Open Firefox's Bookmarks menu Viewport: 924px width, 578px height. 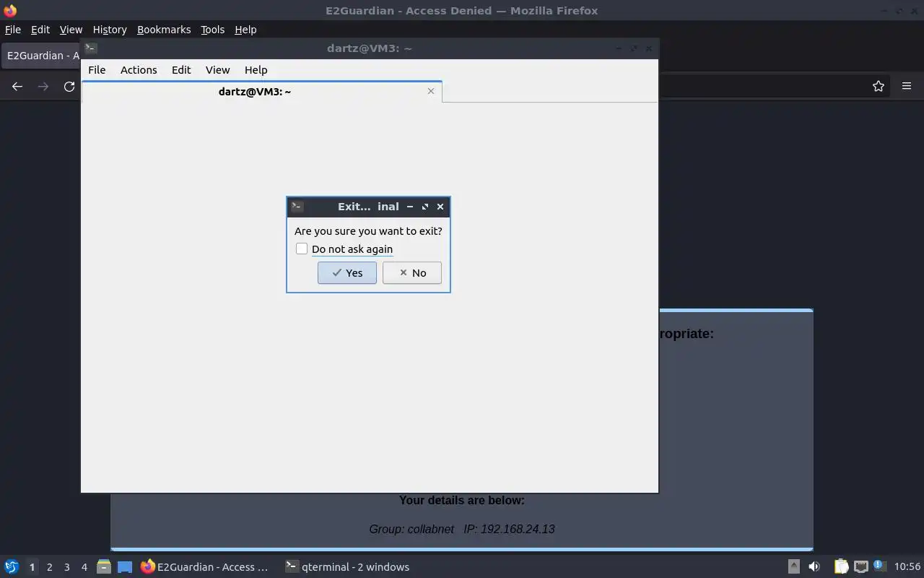164,30
